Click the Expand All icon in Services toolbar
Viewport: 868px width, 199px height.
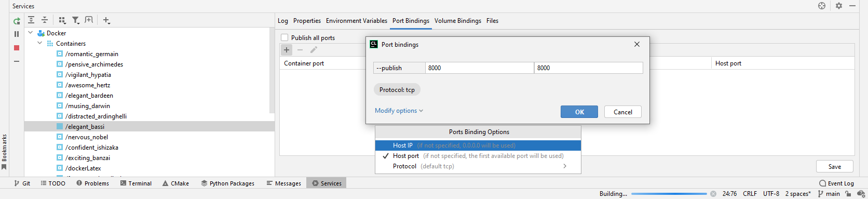(x=31, y=20)
